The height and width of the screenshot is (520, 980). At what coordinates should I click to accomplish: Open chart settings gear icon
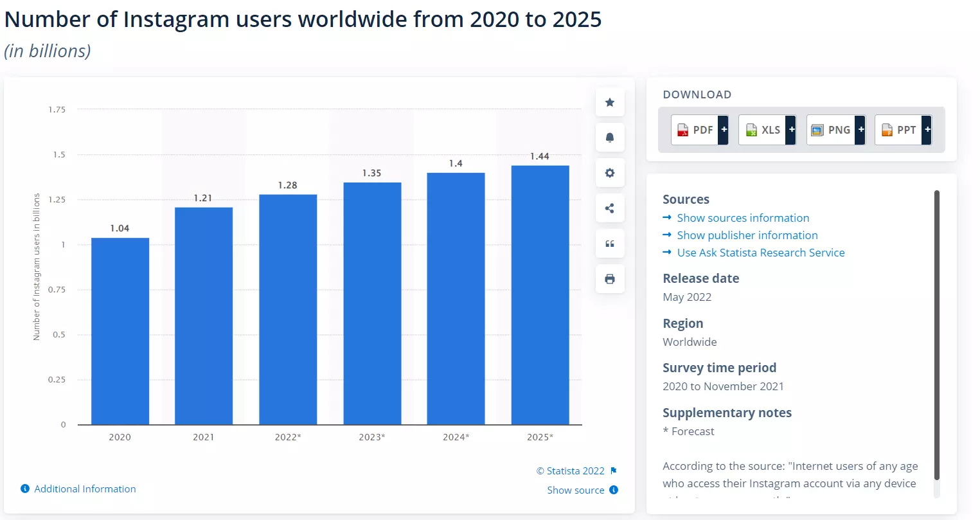tap(610, 173)
